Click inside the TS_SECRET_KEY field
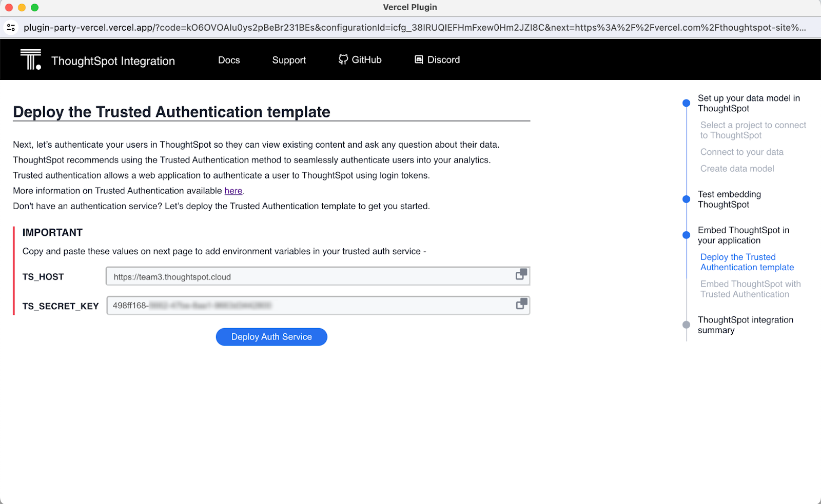 pos(308,306)
